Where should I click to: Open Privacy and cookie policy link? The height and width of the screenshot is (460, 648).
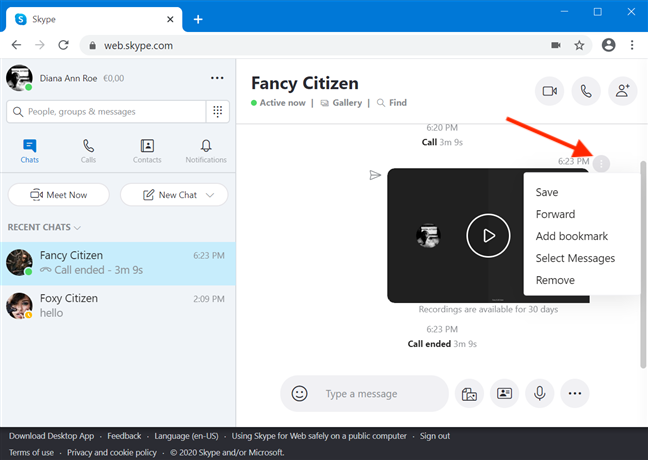tap(112, 453)
